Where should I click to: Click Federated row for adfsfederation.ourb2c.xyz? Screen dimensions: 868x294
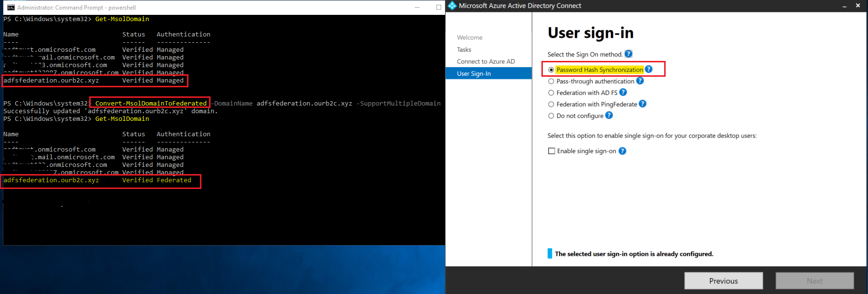pos(97,180)
